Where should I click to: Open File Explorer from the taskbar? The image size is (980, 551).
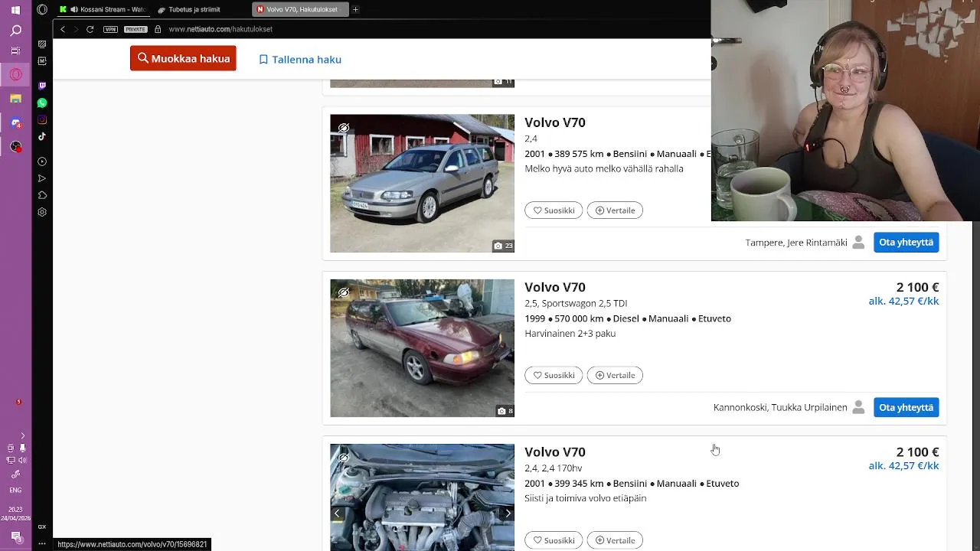coord(15,99)
